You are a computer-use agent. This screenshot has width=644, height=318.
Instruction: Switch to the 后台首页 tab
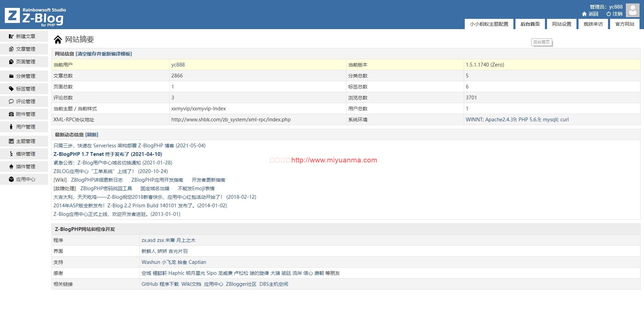(530, 24)
